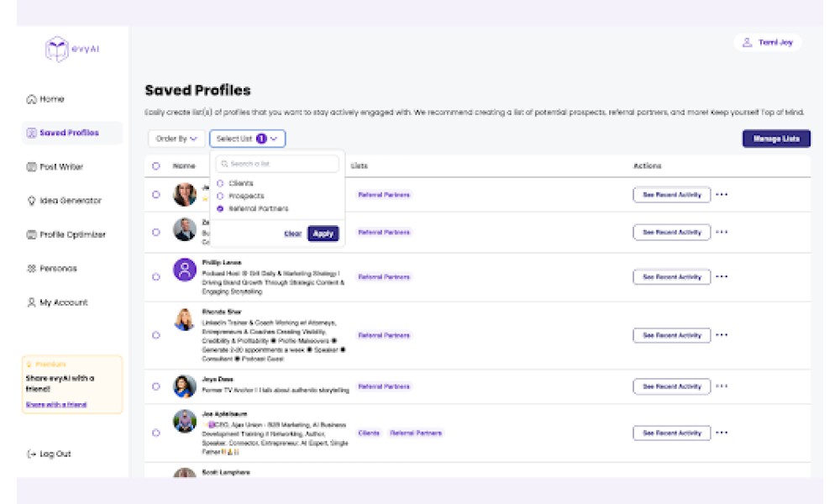Open three-dots menu for Phillip Lance row
The width and height of the screenshot is (840, 504).
click(x=722, y=276)
